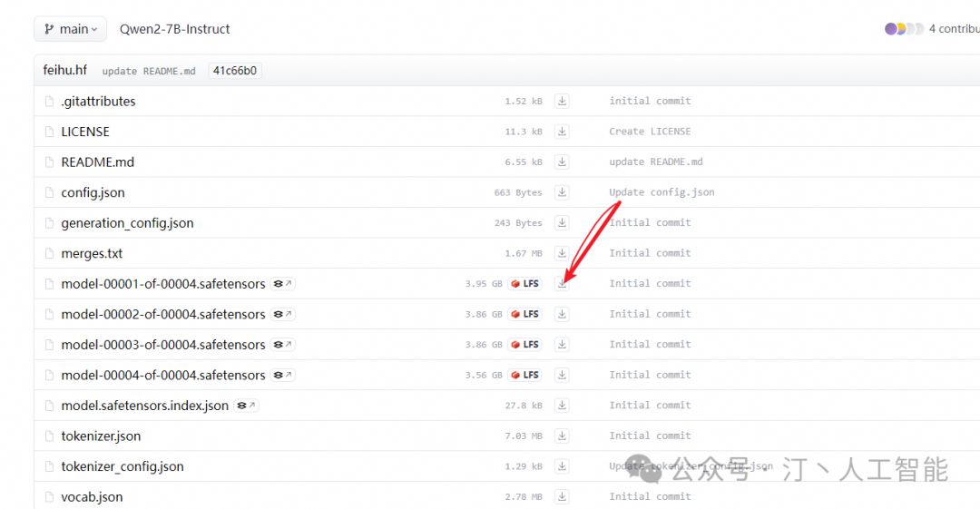Click the Qwen2-7B-Instruct repository path

click(174, 29)
